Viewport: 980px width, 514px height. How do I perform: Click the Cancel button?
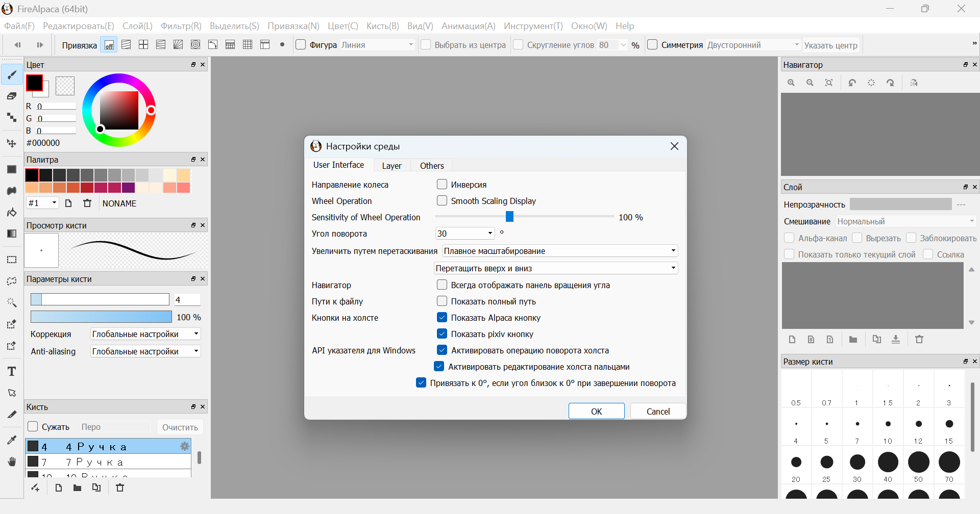(x=658, y=412)
